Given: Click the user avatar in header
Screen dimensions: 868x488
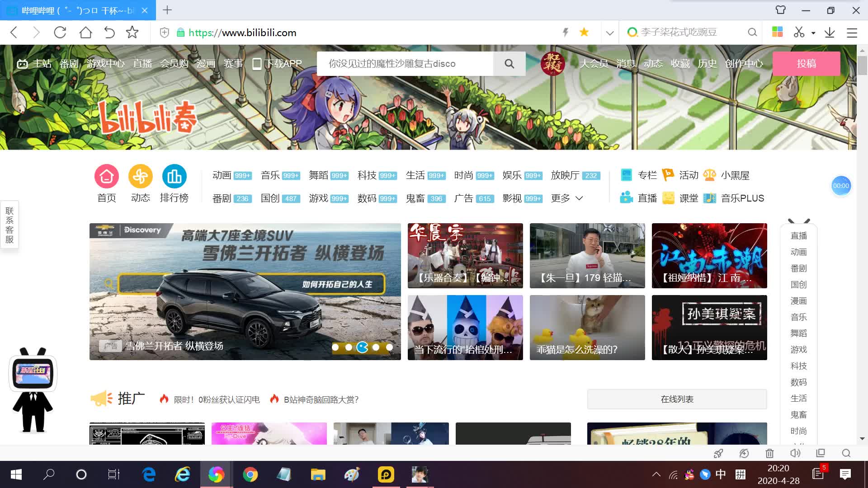Looking at the screenshot, I should pyautogui.click(x=552, y=64).
